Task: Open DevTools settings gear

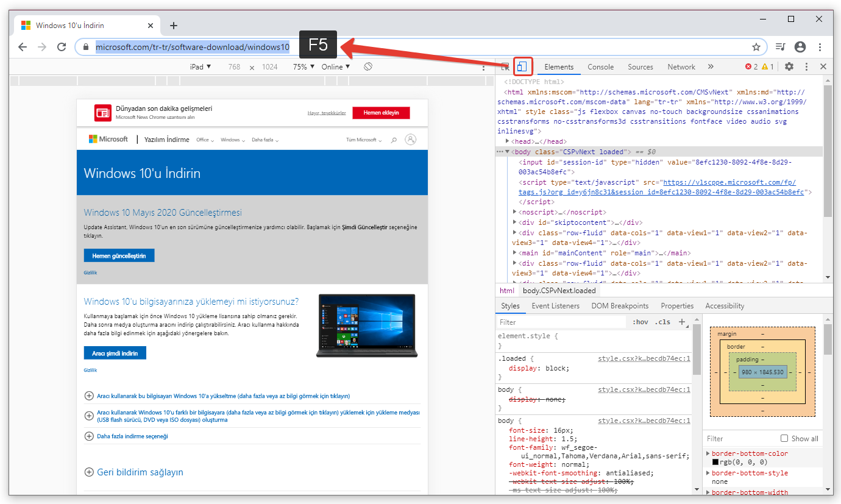Action: (789, 67)
